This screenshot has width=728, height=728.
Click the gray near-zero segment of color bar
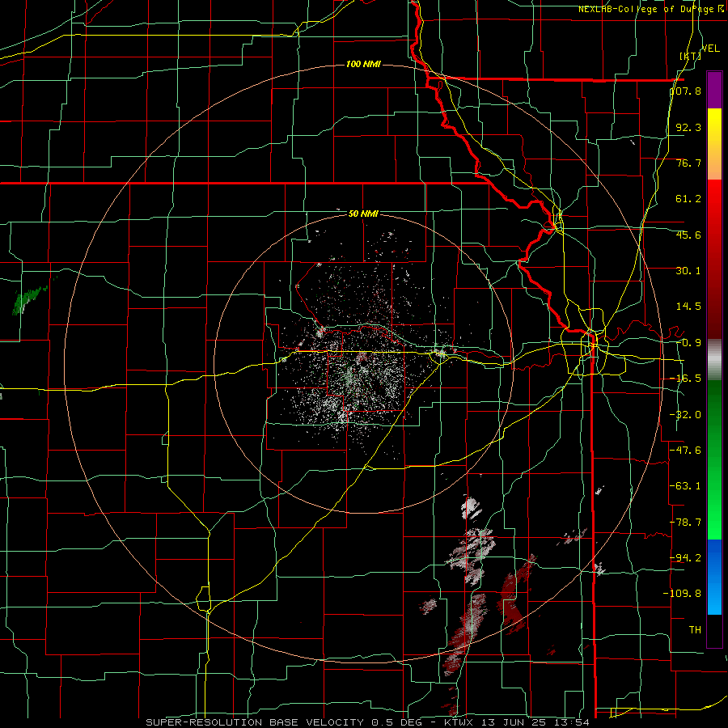pyautogui.click(x=714, y=360)
